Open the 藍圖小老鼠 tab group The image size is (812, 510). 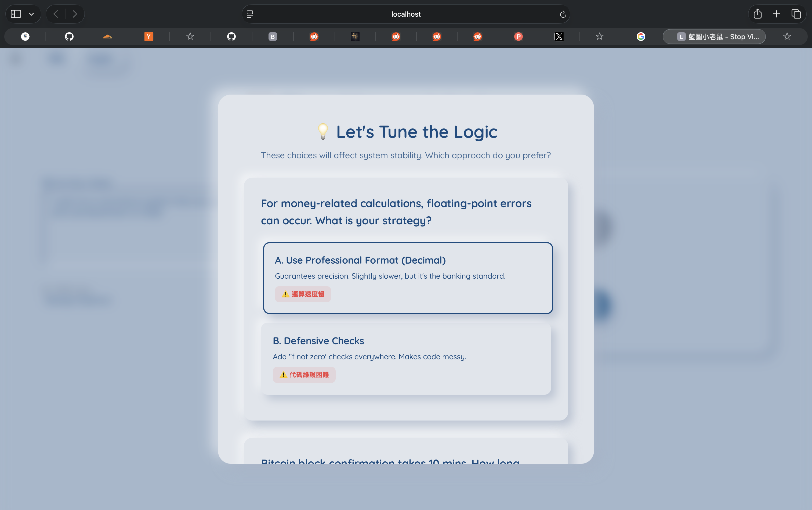click(x=713, y=37)
